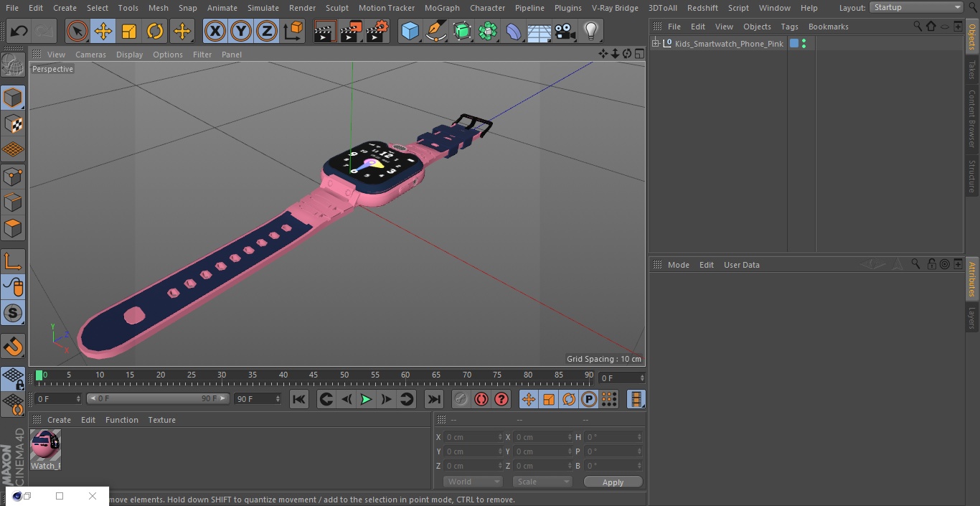The height and width of the screenshot is (506, 980).
Task: Enable Model mode cube icon
Action: click(13, 98)
